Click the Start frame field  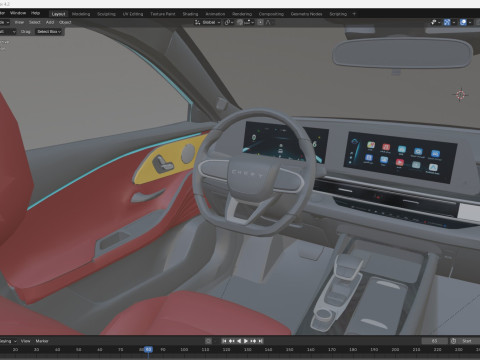[x=469, y=341]
